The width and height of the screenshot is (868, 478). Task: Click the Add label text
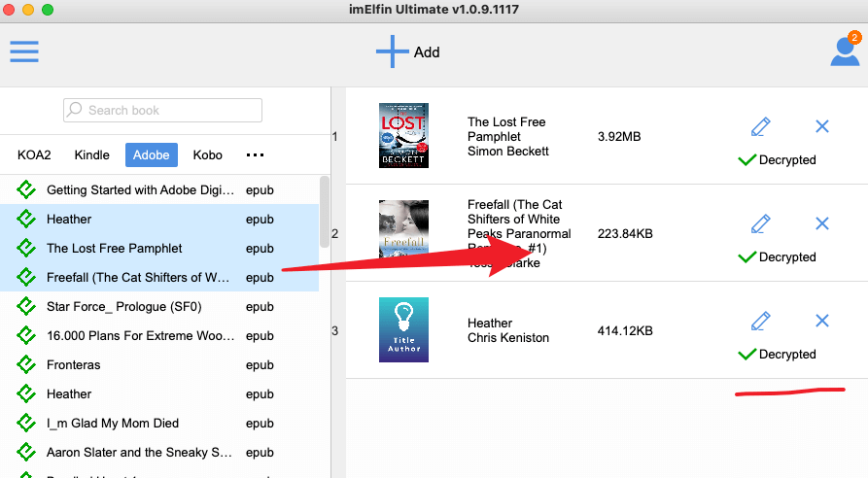(427, 52)
